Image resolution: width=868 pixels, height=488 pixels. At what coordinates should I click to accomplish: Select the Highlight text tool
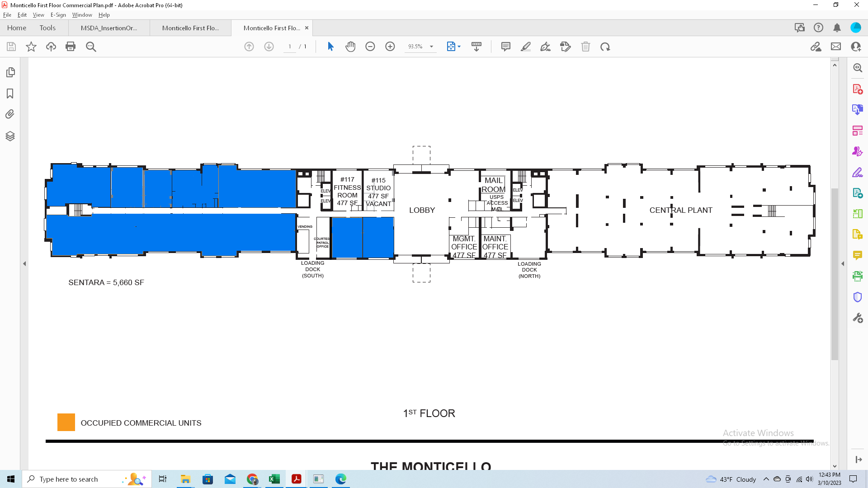(x=526, y=47)
